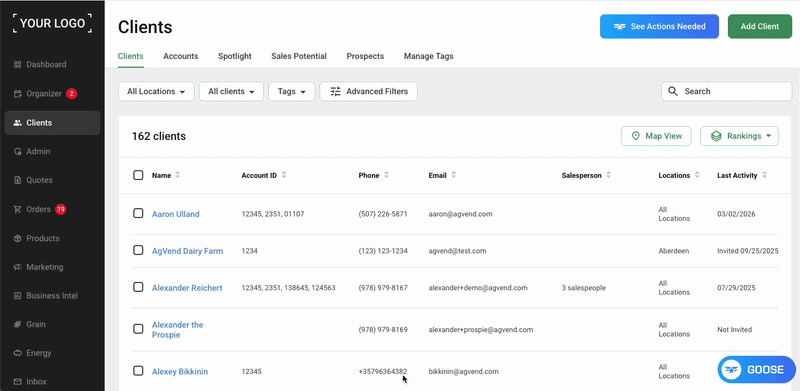This screenshot has width=800, height=391.
Task: Tick the select-all clients checkbox
Action: [x=138, y=175]
